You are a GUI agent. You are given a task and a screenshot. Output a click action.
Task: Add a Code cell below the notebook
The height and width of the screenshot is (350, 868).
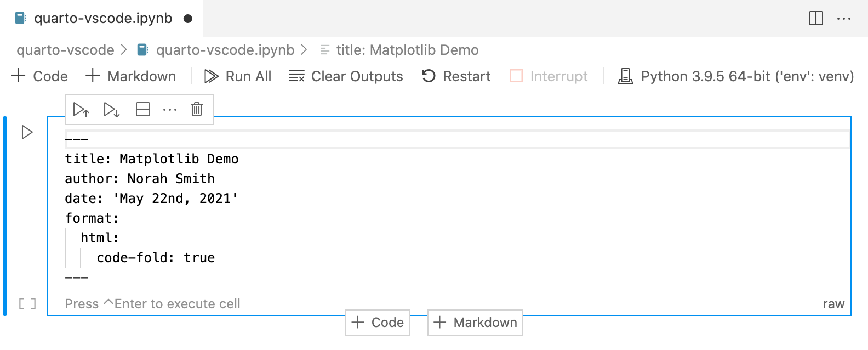[377, 323]
